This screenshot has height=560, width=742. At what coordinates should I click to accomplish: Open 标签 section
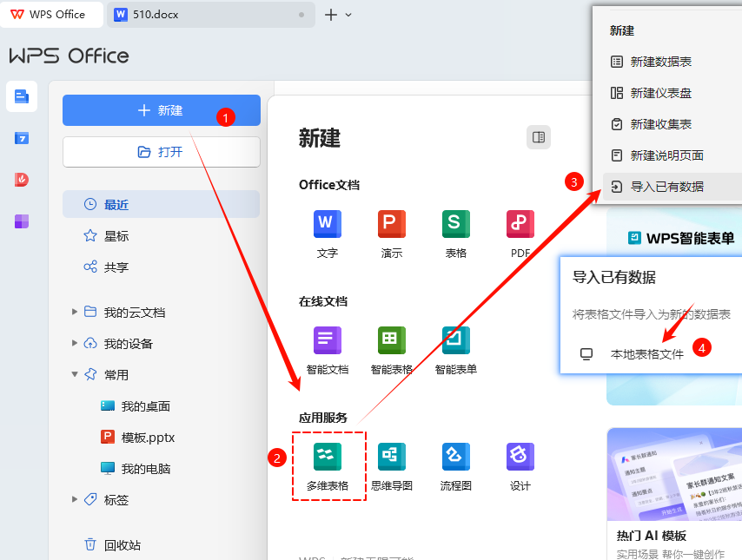(x=106, y=499)
